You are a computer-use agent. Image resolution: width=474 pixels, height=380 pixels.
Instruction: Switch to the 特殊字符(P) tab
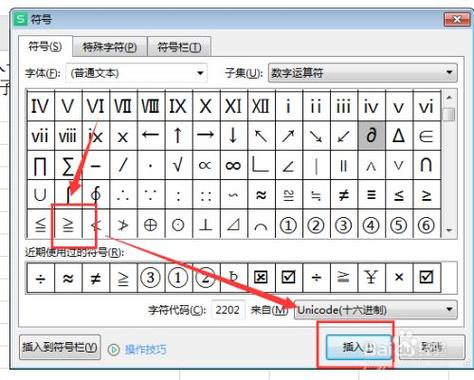110,47
